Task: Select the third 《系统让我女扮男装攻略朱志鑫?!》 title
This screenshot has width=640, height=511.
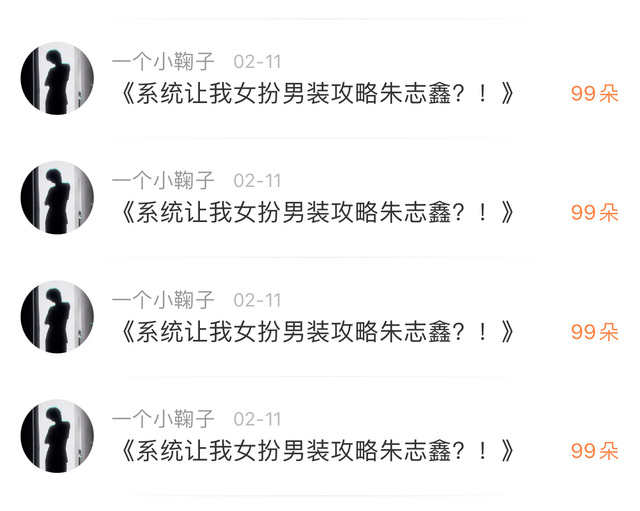Action: pyautogui.click(x=317, y=332)
